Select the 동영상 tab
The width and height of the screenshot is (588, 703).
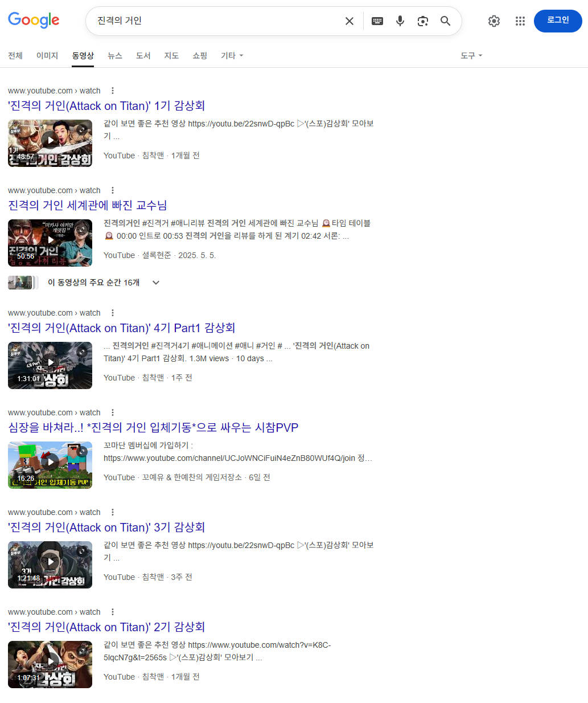click(83, 56)
